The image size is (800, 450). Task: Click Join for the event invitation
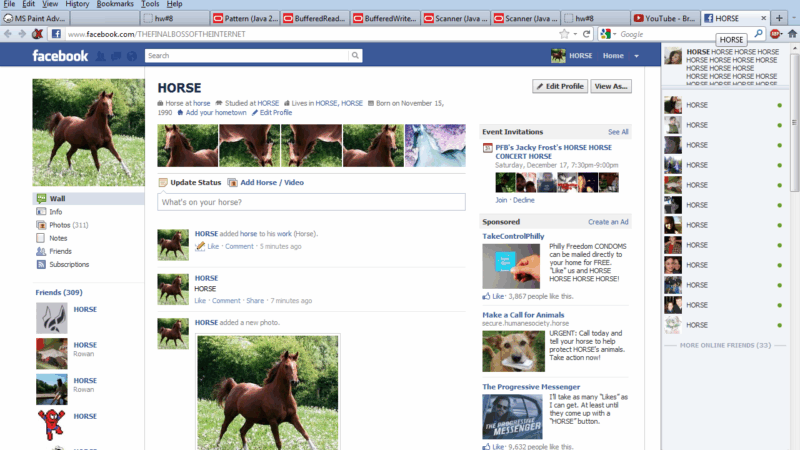tap(501, 200)
